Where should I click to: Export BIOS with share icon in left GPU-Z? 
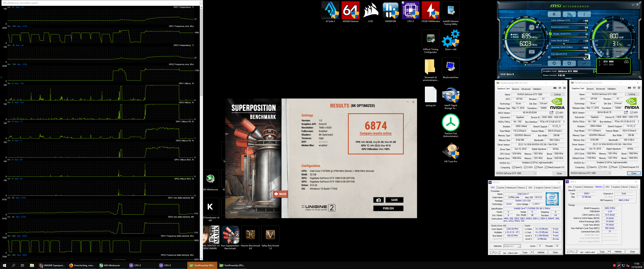pos(551,113)
